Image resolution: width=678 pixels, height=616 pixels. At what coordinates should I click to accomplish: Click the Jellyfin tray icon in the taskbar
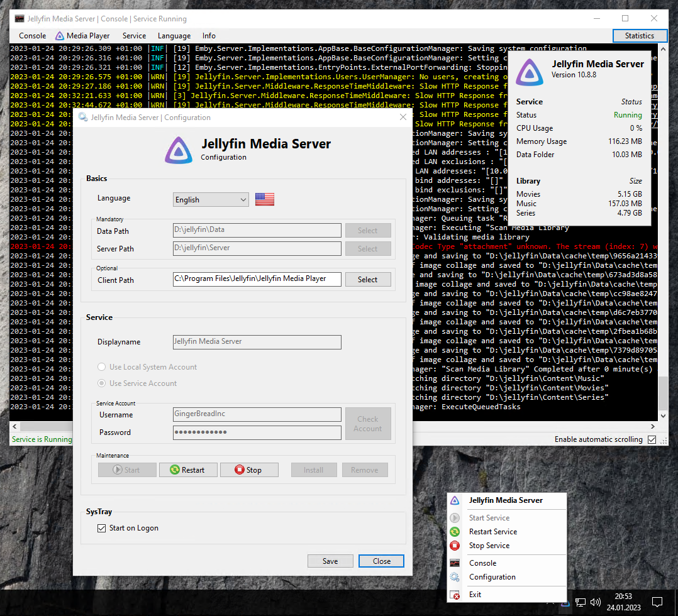click(x=565, y=603)
